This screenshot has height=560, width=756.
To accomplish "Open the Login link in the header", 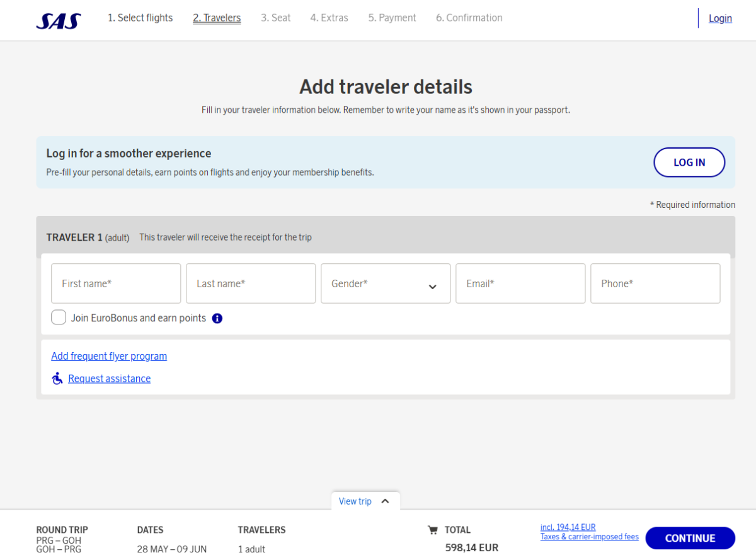I will tap(720, 18).
